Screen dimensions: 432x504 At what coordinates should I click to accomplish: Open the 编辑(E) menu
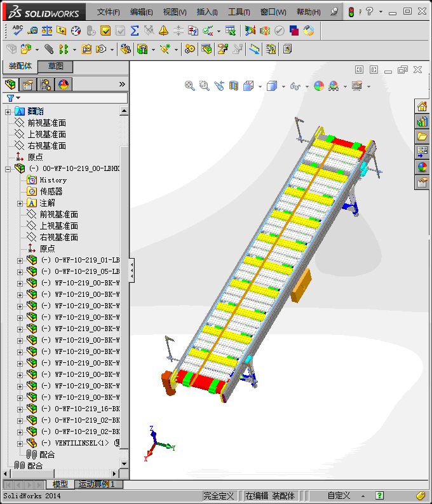[x=141, y=12]
